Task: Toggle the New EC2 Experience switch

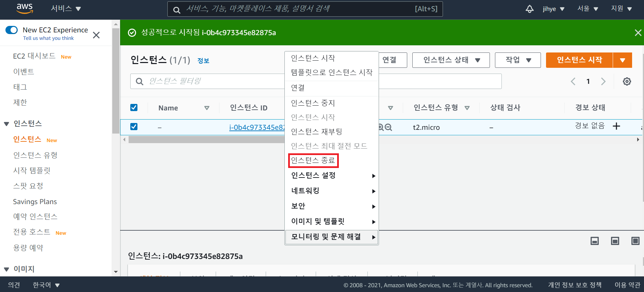Action: click(12, 30)
